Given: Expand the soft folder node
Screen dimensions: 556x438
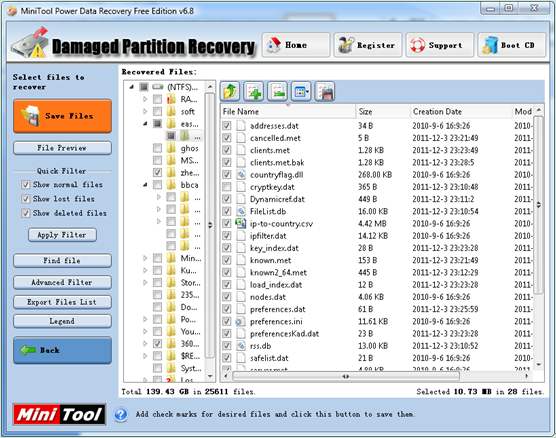Looking at the screenshot, I should click(x=145, y=111).
